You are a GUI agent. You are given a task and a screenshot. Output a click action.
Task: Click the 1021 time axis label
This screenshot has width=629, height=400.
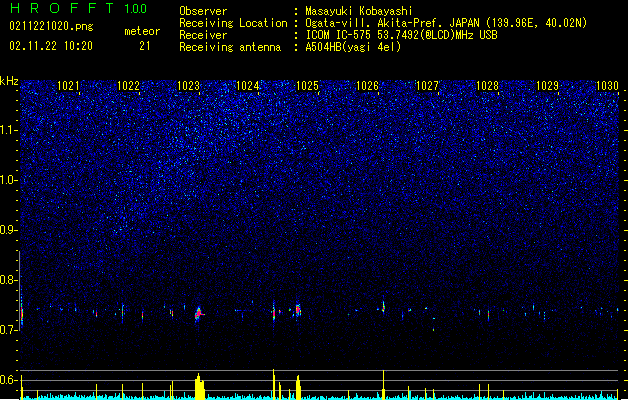tap(68, 85)
